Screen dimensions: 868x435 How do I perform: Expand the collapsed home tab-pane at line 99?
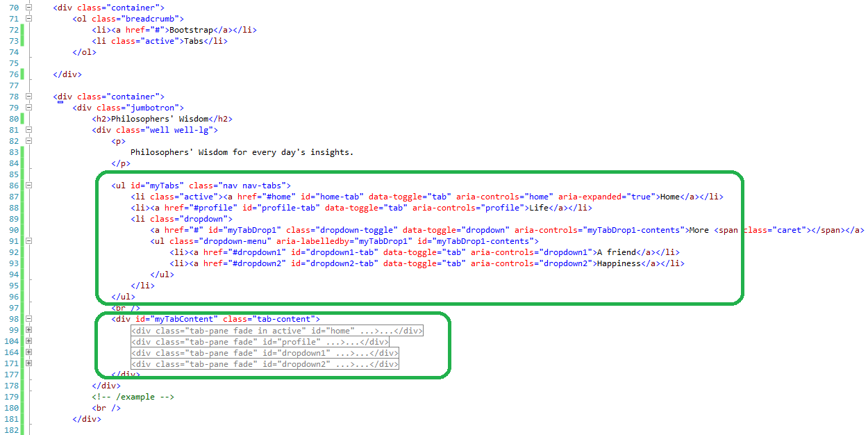coord(28,329)
